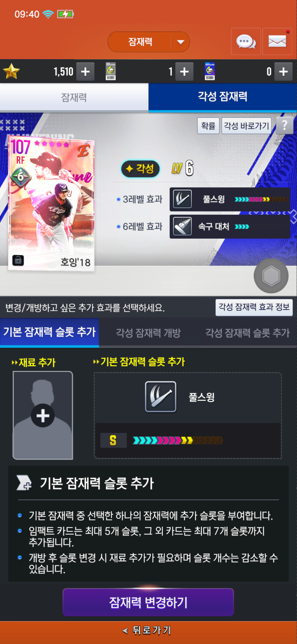The width and height of the screenshot is (297, 644).
Task: Add more blue ticket items
Action: pyautogui.click(x=283, y=72)
